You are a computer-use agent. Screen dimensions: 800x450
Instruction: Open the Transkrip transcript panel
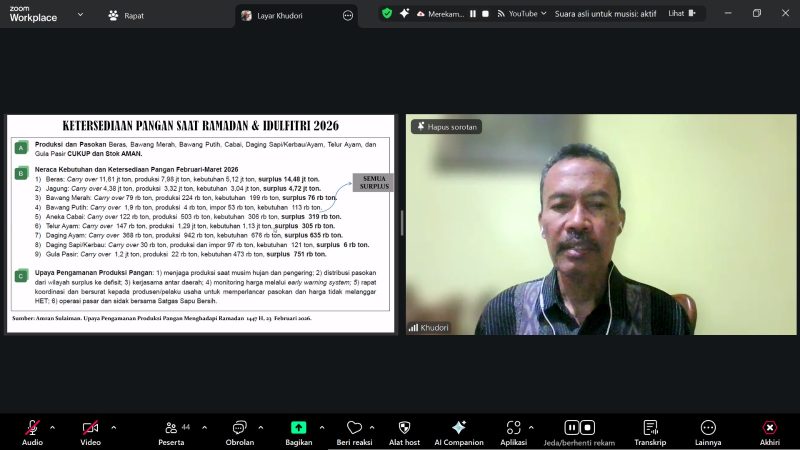(x=650, y=428)
